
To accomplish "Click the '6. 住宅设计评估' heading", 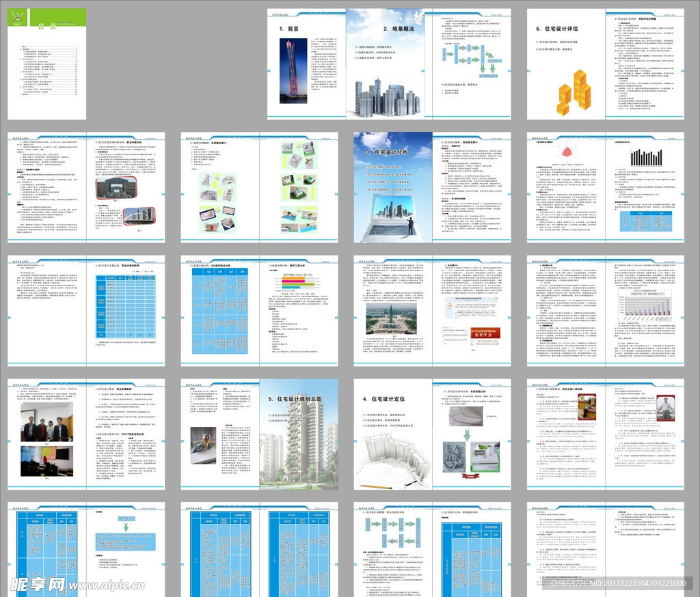I will pos(557,29).
